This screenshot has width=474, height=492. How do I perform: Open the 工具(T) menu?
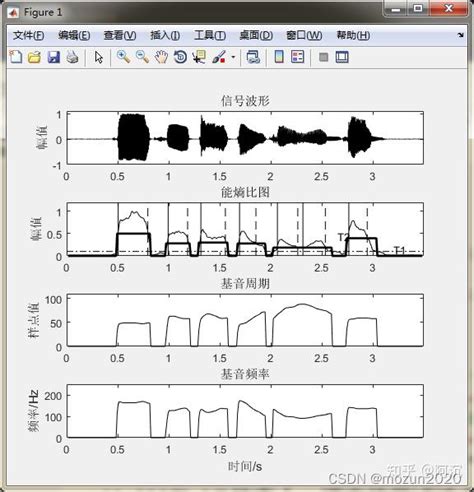210,35
